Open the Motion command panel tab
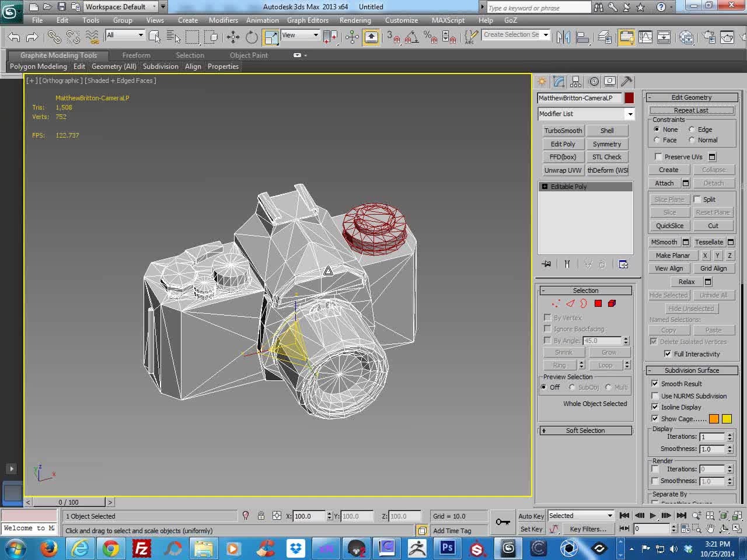 coord(594,82)
